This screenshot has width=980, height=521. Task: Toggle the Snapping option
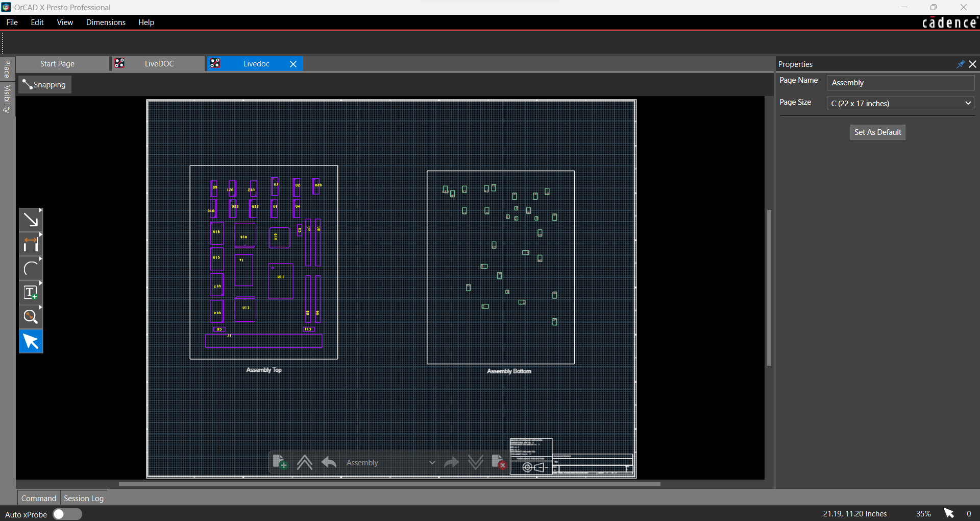pos(45,85)
